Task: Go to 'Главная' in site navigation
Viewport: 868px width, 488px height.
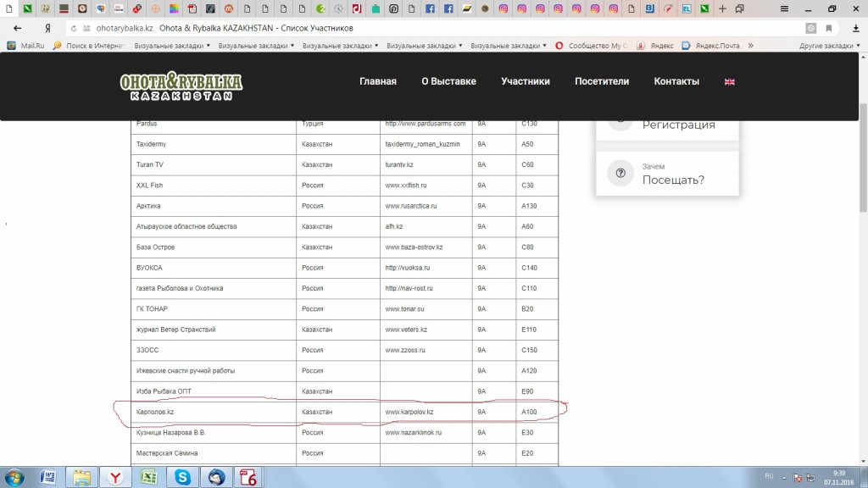Action: point(377,81)
